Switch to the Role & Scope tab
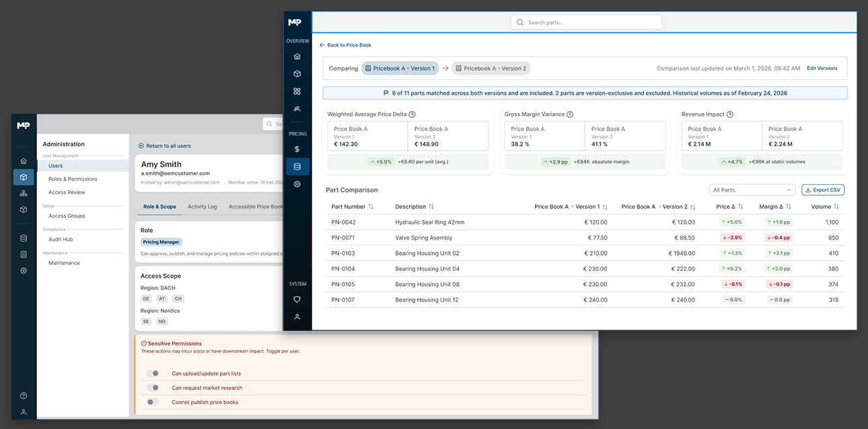The height and width of the screenshot is (429, 868). tap(160, 206)
